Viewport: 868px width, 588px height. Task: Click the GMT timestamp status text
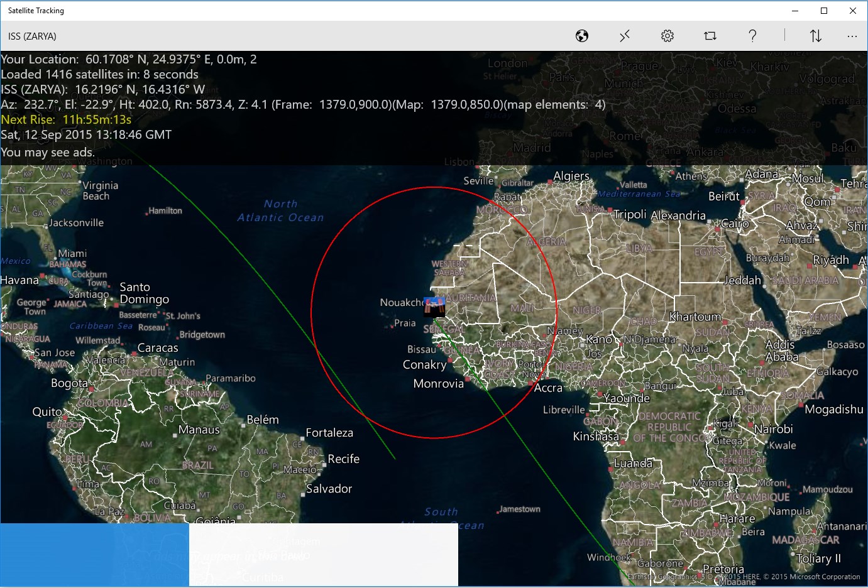click(86, 134)
